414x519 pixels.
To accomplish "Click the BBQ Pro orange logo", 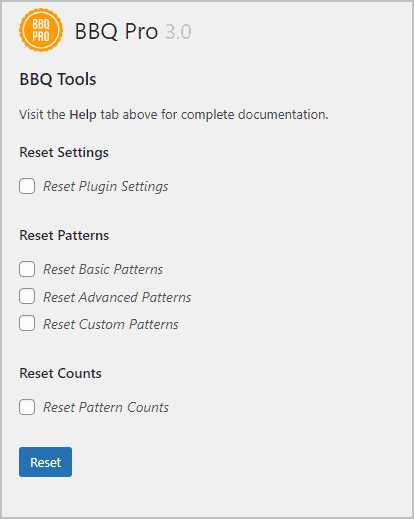I will click(41, 30).
